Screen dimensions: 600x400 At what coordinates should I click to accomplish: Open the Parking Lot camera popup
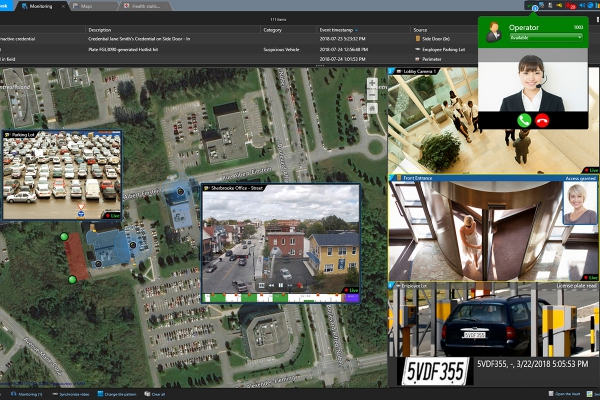(x=62, y=175)
